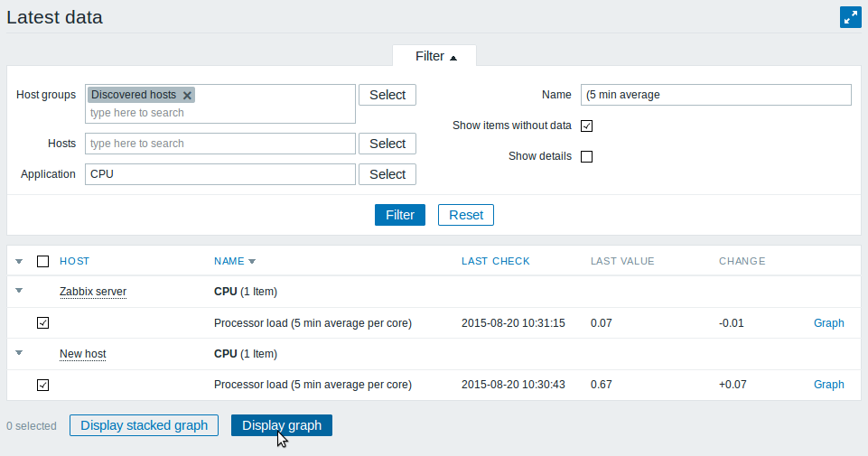
Task: Apply the blue Filter button
Action: (400, 215)
